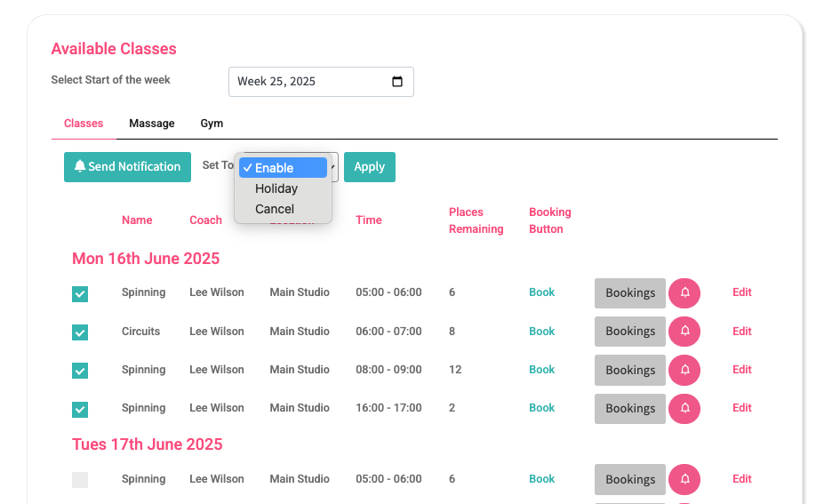This screenshot has width=824, height=504.
Task: Click Edit link for 08:00 Monday Spinning
Action: point(742,370)
